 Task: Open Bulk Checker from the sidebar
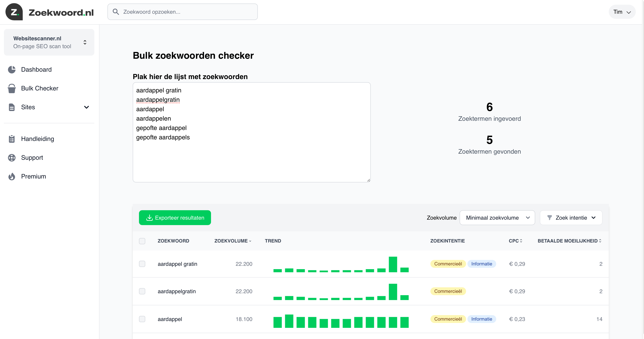click(39, 88)
